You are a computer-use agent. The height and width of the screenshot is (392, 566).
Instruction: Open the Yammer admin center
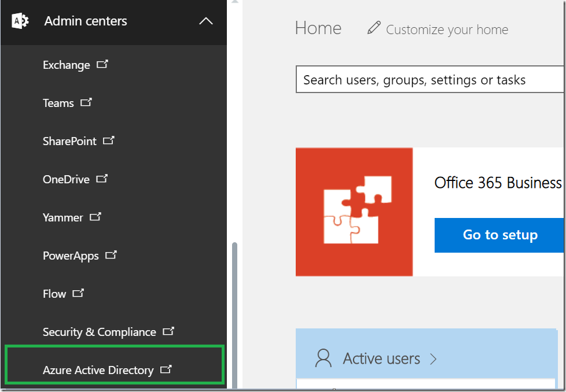(63, 217)
